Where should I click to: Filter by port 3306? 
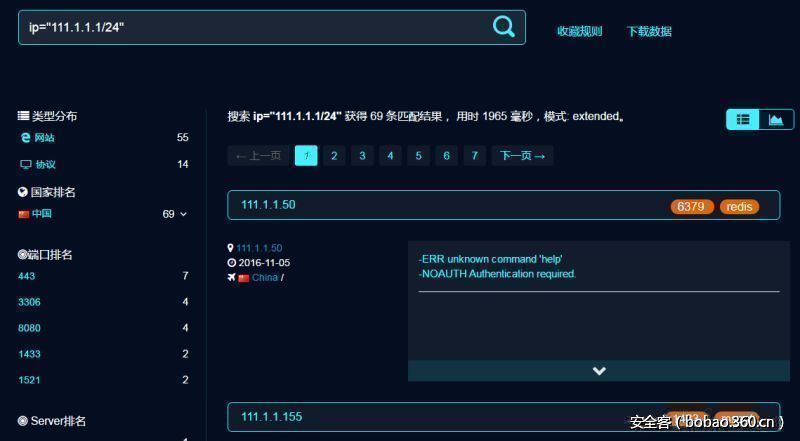[x=29, y=302]
